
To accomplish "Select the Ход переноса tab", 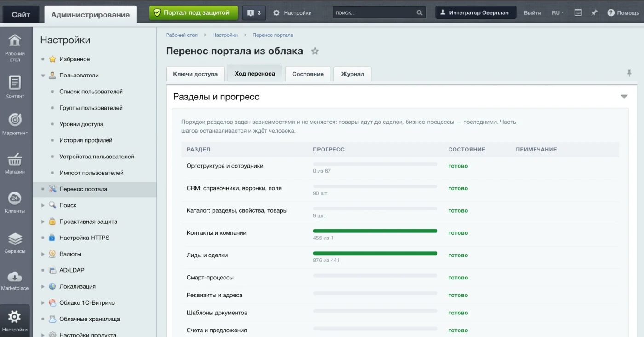I will (255, 73).
